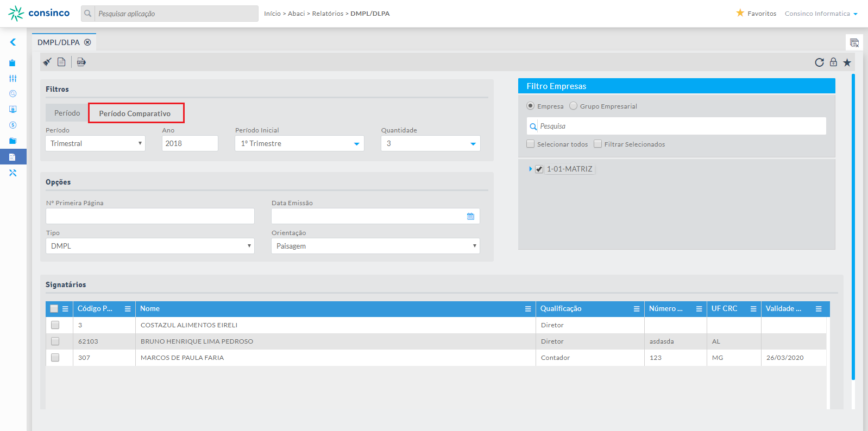Click the Consinco logo
Viewport: 868px width, 431px height.
click(x=39, y=13)
